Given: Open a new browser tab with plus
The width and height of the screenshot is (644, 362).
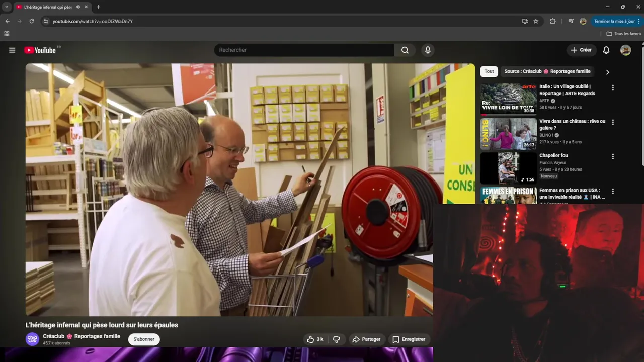Looking at the screenshot, I should [x=98, y=7].
